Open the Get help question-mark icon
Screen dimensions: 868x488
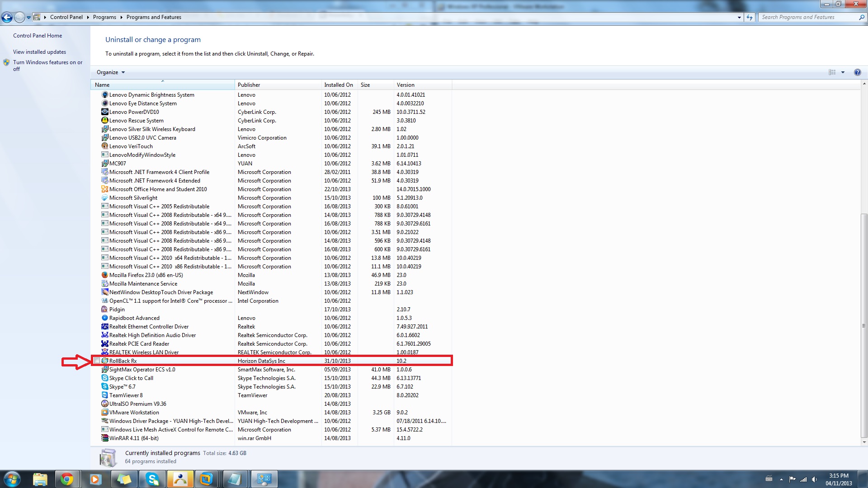click(x=857, y=72)
